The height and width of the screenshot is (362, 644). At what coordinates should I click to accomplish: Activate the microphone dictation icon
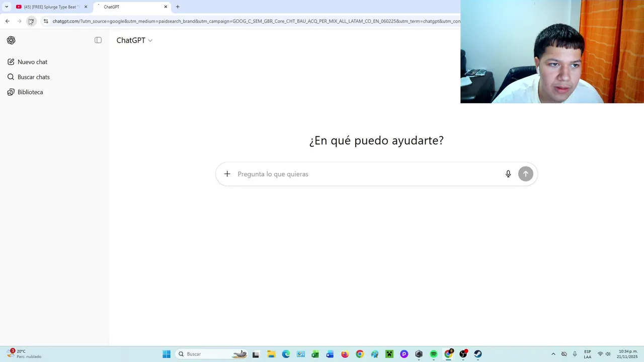[x=508, y=174]
